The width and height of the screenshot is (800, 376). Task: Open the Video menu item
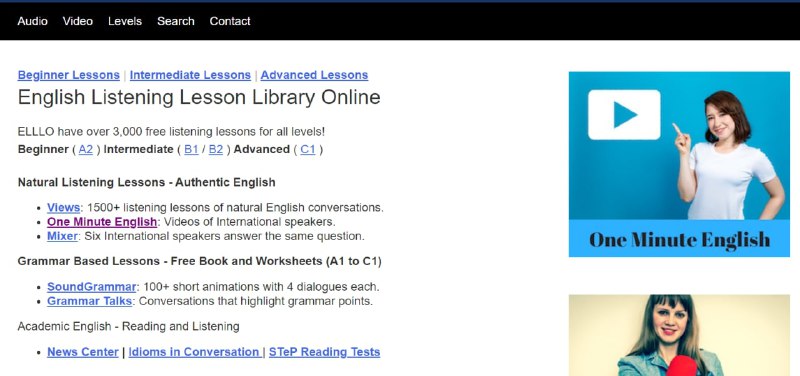(78, 21)
